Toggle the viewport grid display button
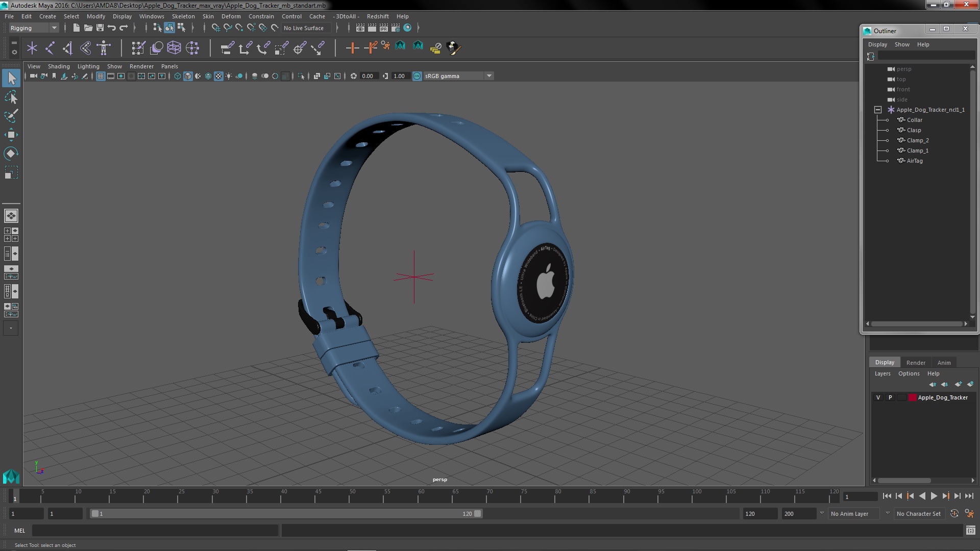Viewport: 980px width, 551px height. (101, 76)
